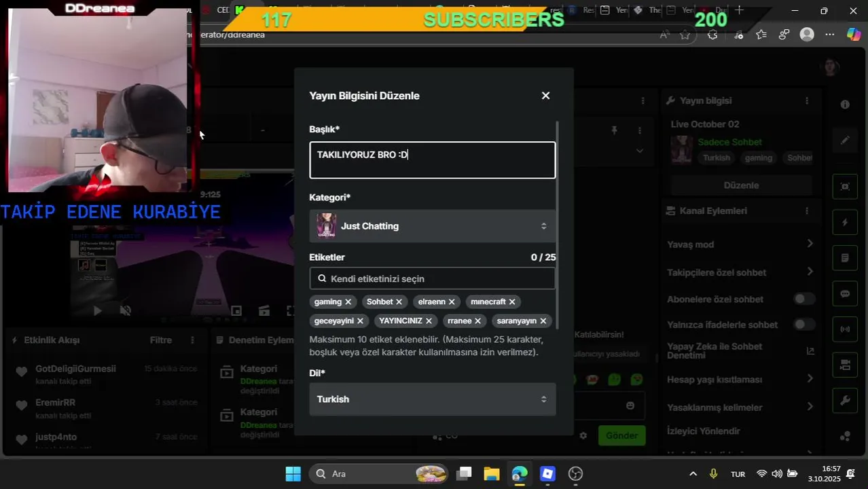Click the microphone tray icon
The width and height of the screenshot is (868, 489).
[713, 474]
